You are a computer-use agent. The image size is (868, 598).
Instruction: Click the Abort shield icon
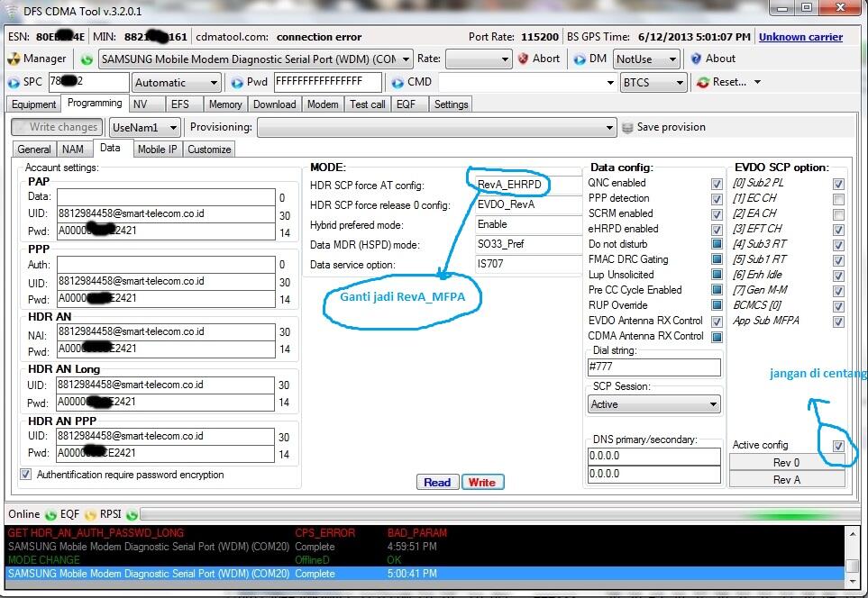coord(523,59)
